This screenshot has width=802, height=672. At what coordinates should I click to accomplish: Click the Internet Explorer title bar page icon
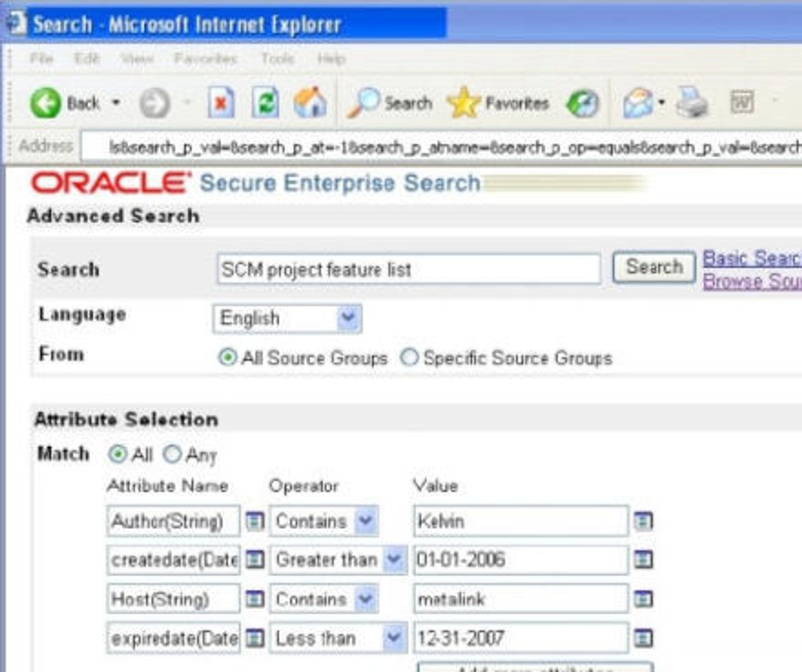coord(17,23)
